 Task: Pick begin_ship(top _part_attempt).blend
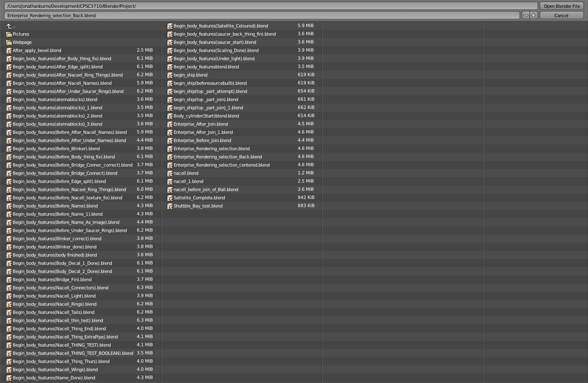(x=210, y=91)
